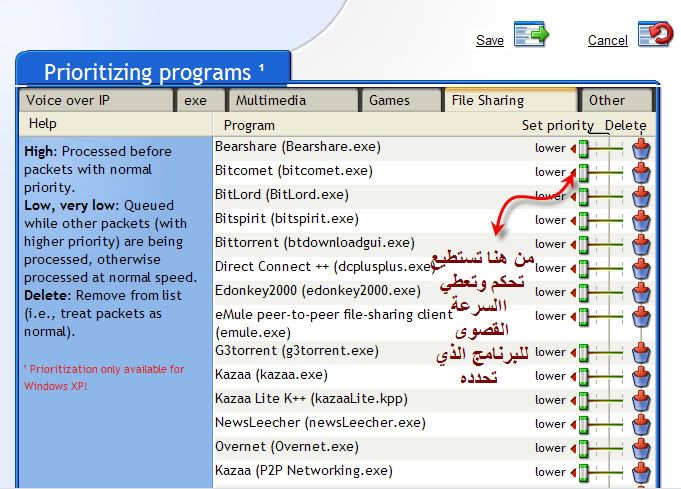Remove Kazaa Lite K++ via delete icon

coord(641,400)
